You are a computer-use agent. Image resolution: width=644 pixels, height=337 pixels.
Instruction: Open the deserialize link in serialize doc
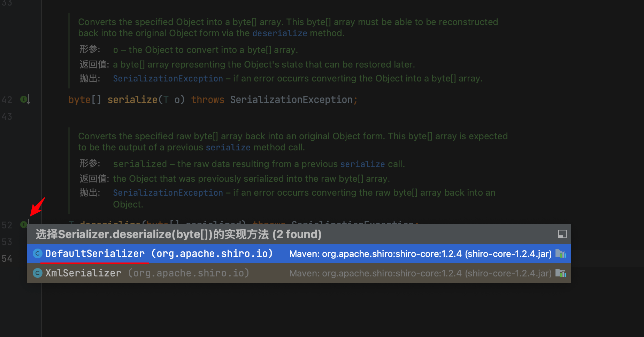279,33
